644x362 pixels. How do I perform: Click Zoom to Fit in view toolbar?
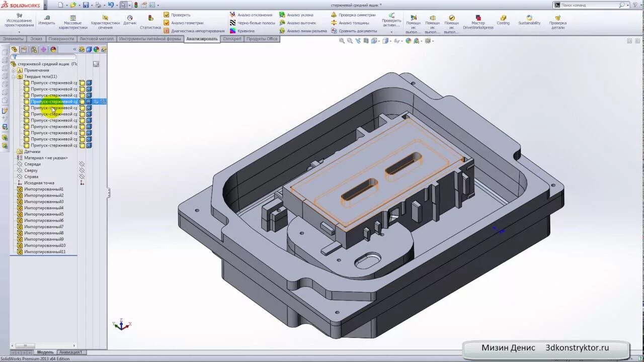click(x=342, y=41)
